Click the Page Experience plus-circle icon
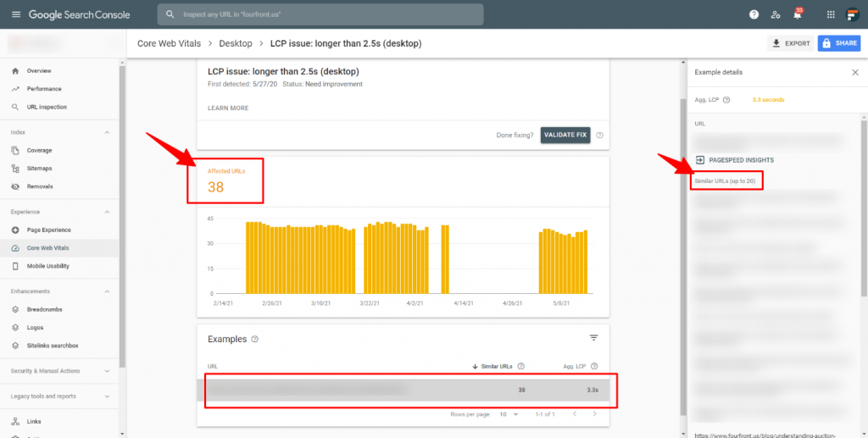Viewport: 868px width, 438px height. pos(15,230)
